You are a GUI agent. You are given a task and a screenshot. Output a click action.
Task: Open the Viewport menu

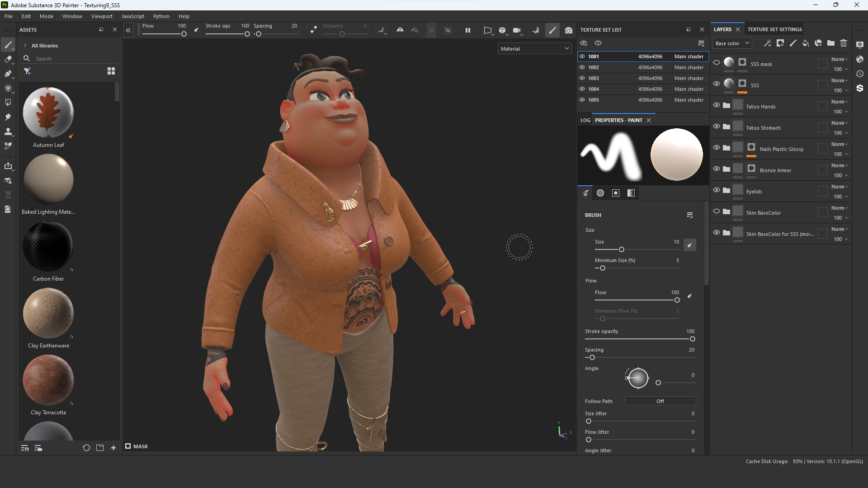click(102, 16)
